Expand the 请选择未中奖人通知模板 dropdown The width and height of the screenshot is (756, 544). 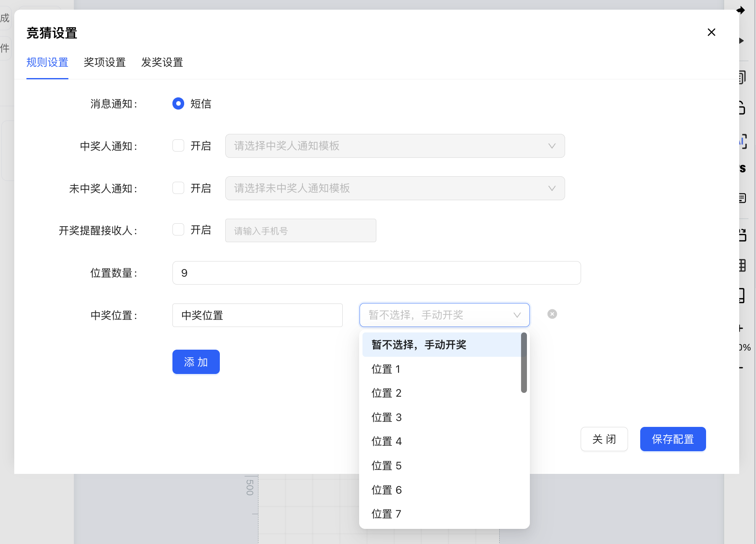(394, 188)
